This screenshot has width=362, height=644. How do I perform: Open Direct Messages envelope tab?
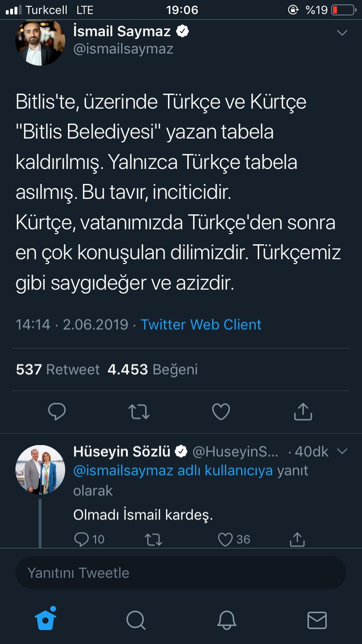coord(317,620)
